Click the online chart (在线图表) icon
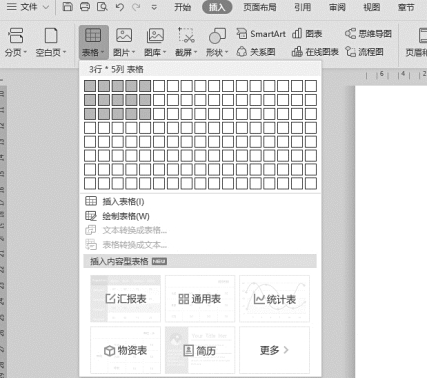 297,52
